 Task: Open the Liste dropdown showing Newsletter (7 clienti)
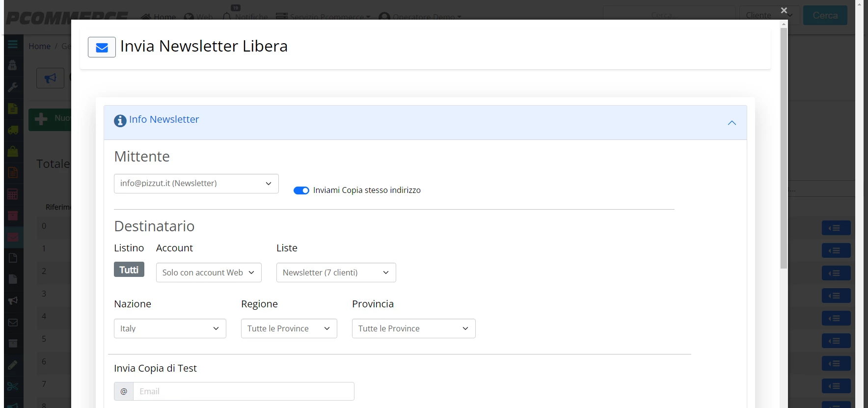pos(336,272)
